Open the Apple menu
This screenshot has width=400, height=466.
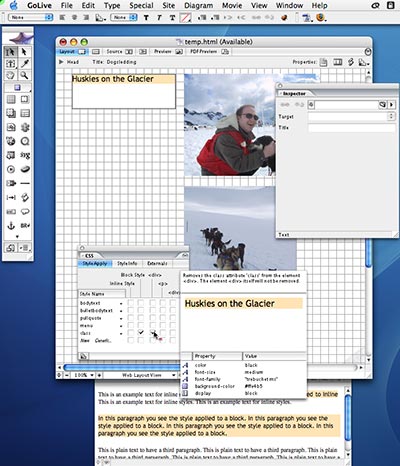pos(14,5)
